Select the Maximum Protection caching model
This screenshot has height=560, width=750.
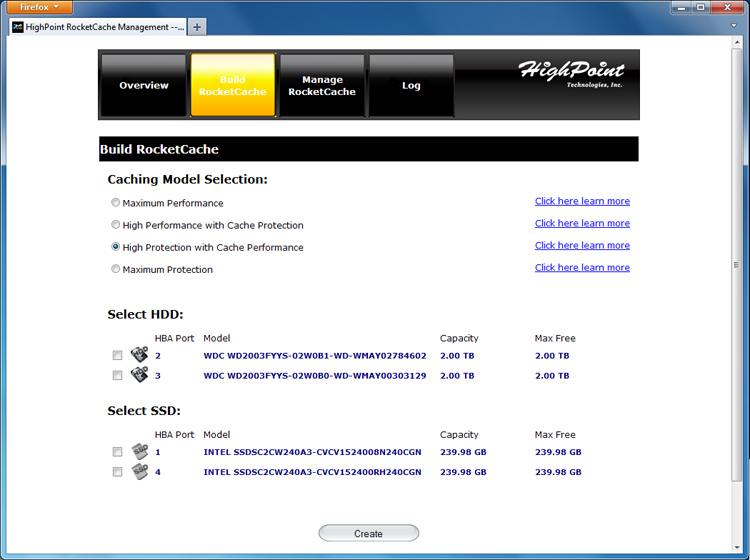coord(115,269)
